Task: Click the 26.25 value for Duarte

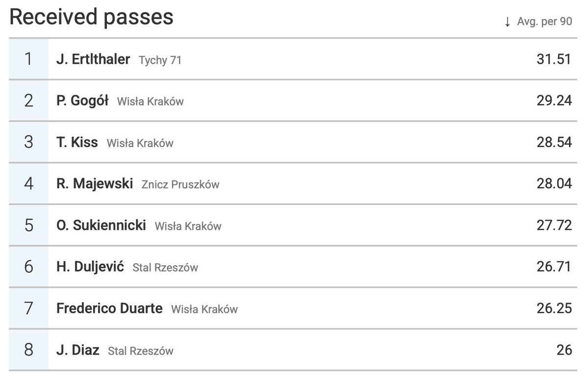Action: click(554, 308)
